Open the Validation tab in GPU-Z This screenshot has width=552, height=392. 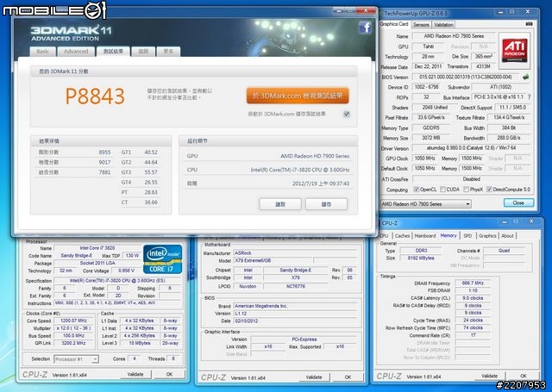(x=443, y=25)
